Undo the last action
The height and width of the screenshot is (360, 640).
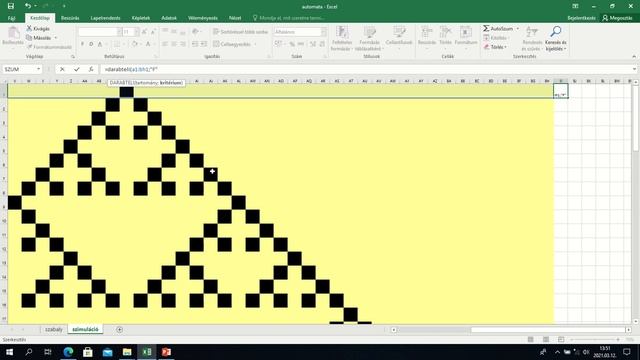28,6
